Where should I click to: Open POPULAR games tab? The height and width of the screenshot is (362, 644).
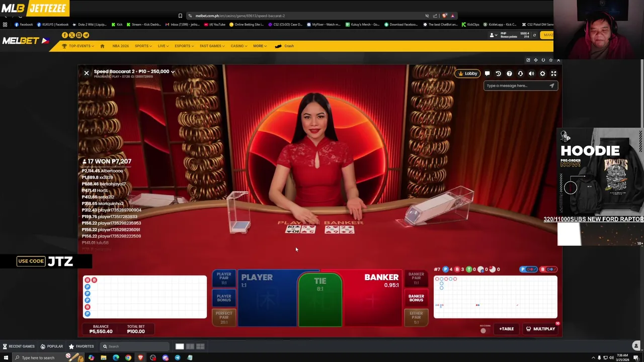tap(51, 346)
